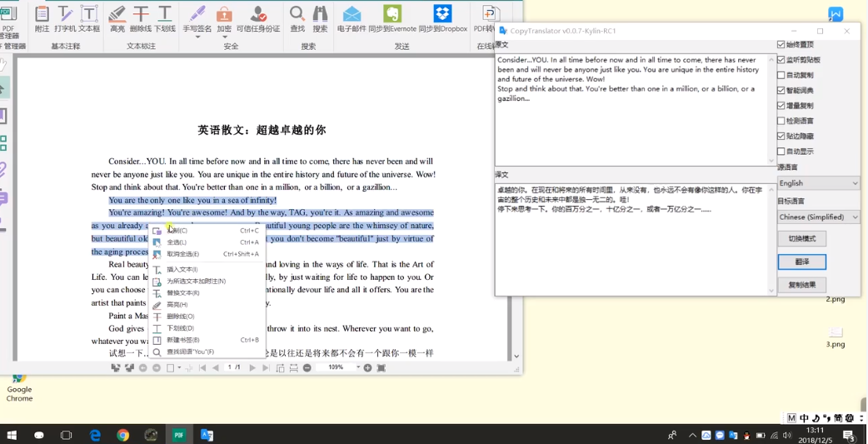The image size is (868, 444).
Task: Click the 附注 sticky note tool
Action: tap(42, 18)
